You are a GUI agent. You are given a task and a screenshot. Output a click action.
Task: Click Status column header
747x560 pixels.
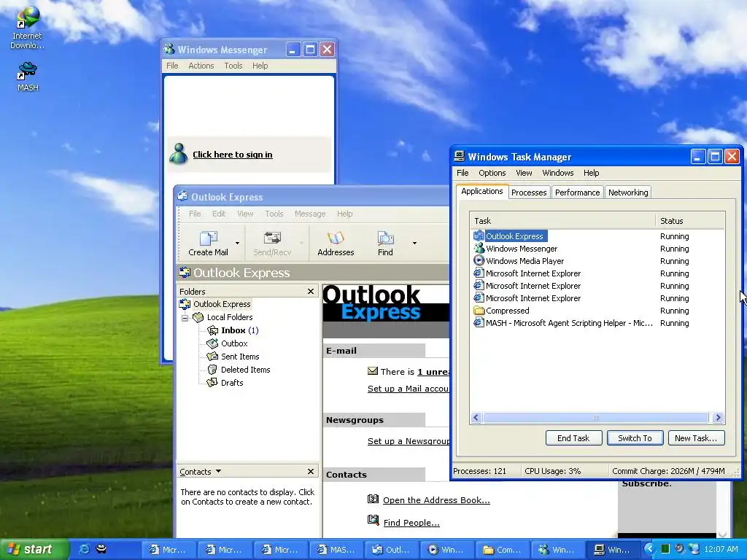[x=690, y=220]
